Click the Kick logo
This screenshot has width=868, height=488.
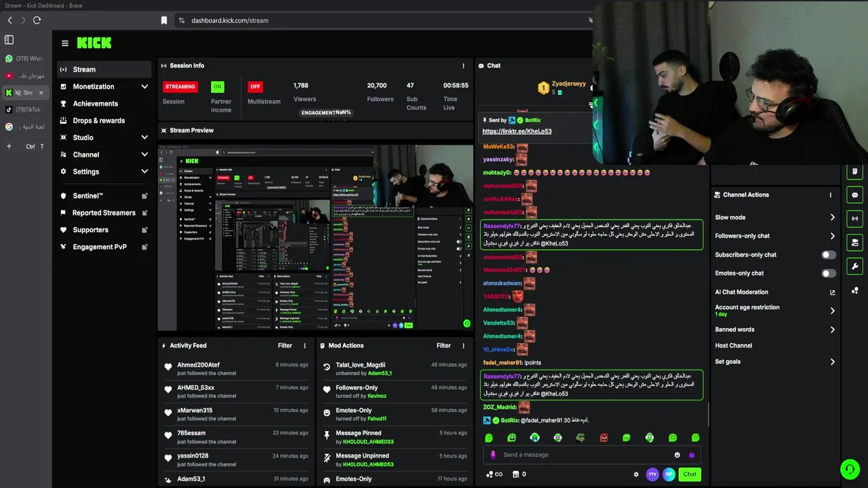point(94,43)
